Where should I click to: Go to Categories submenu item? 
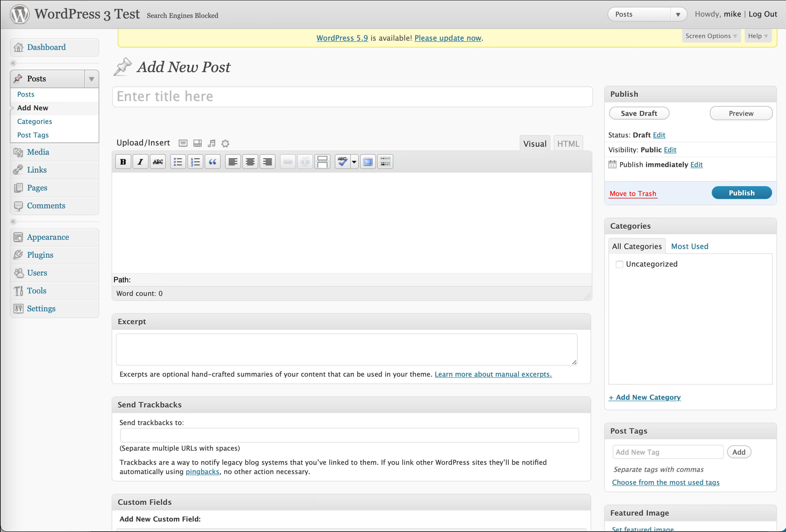click(35, 121)
